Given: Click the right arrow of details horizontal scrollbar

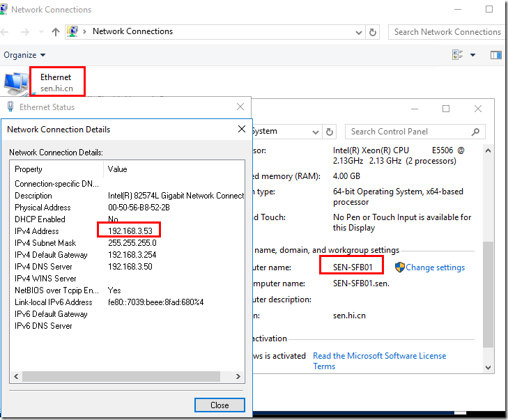Looking at the screenshot, I should coord(238,376).
